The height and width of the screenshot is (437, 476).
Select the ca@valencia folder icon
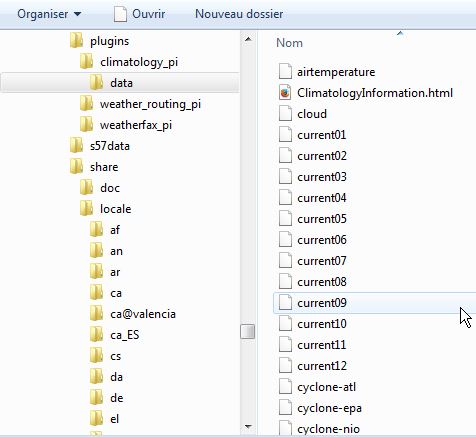pos(97,314)
